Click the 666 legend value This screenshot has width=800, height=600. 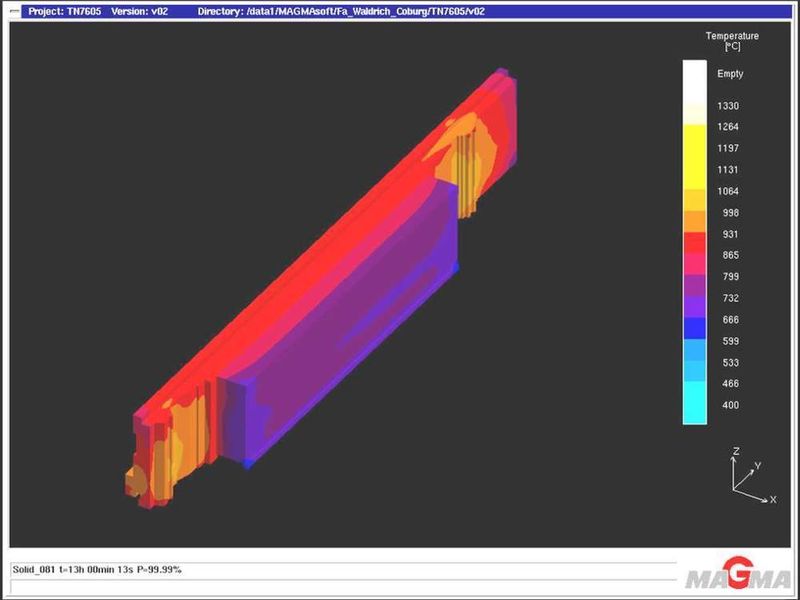point(731,320)
